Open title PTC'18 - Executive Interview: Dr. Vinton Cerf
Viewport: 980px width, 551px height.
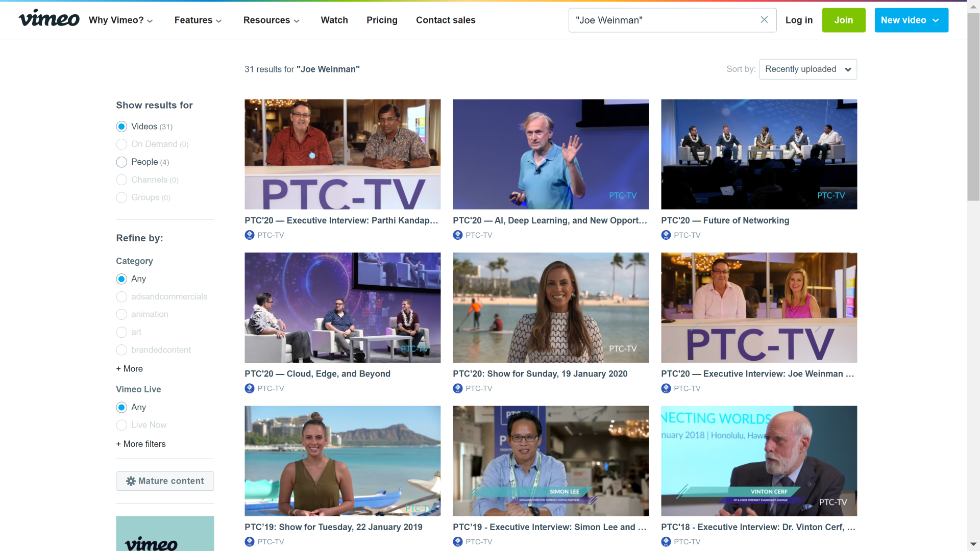tap(758, 527)
